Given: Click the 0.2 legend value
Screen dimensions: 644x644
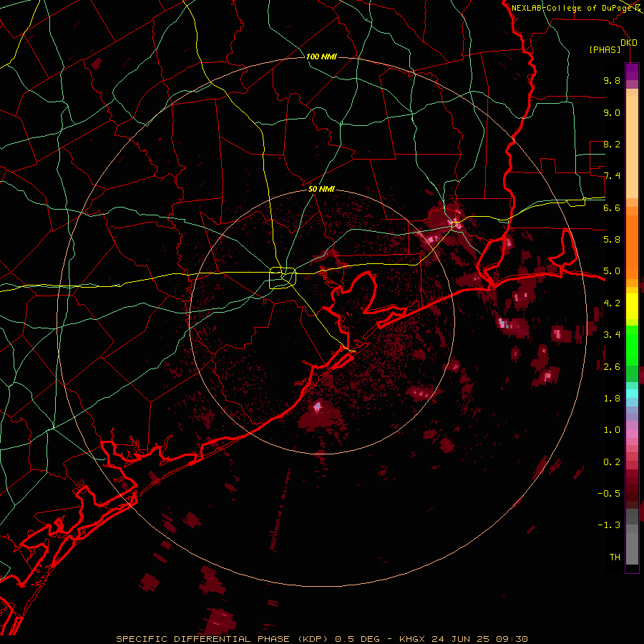Looking at the screenshot, I should [x=612, y=462].
